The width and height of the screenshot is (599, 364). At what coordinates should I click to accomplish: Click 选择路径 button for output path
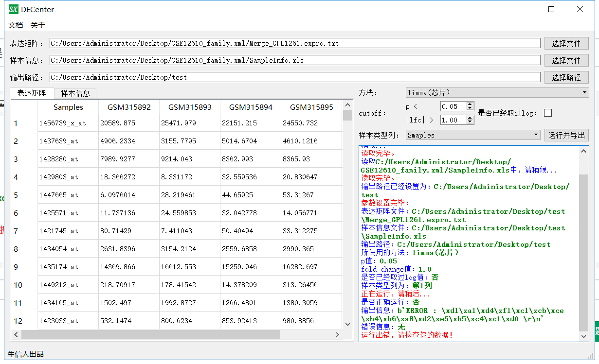(566, 77)
